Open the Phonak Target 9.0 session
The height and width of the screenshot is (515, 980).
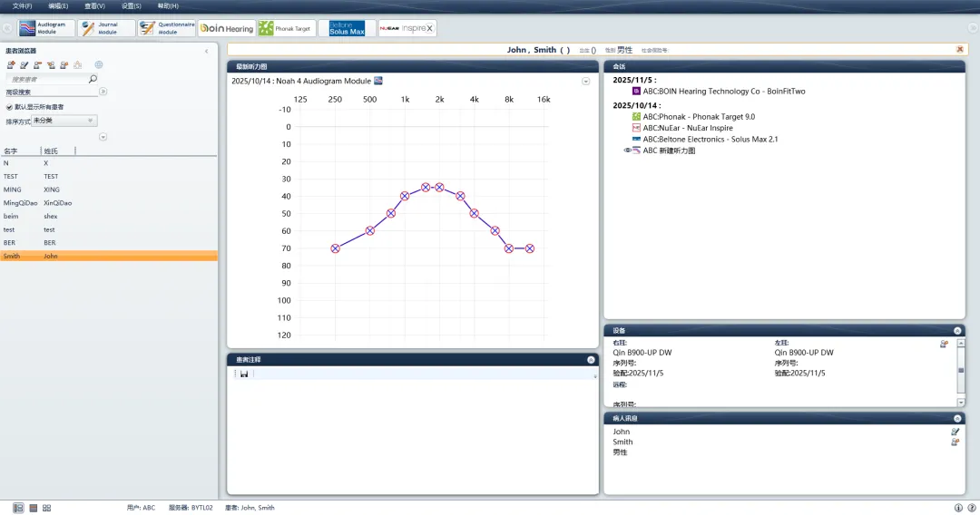[x=699, y=117]
